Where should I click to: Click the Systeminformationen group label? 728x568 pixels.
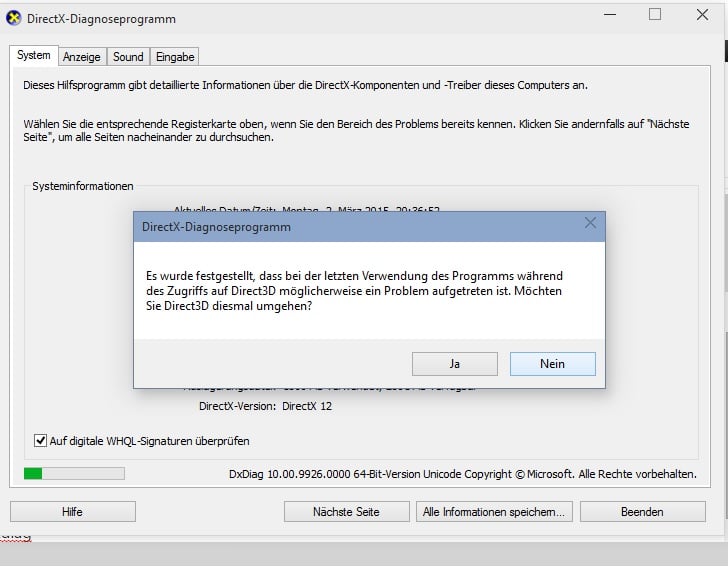(83, 186)
